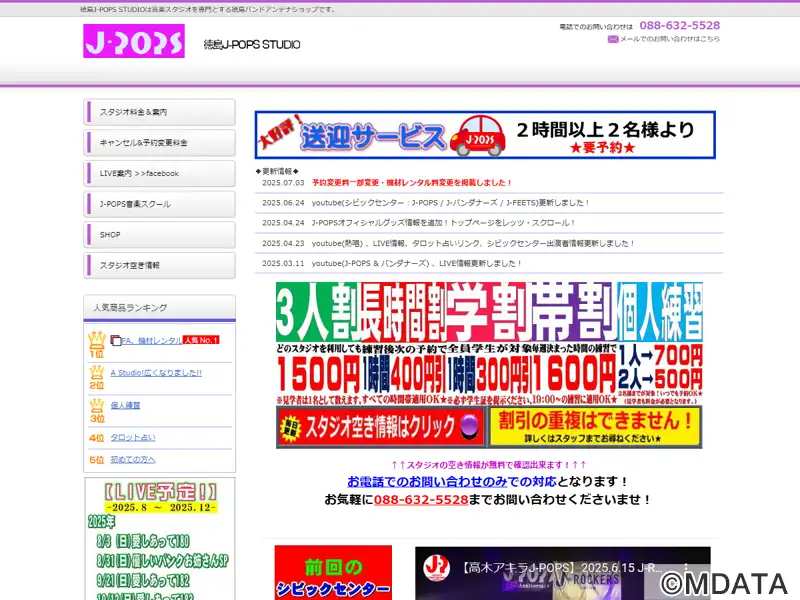This screenshot has height=600, width=800.
Task: Click red 088-632-5528 phone link
Action: coord(421,500)
